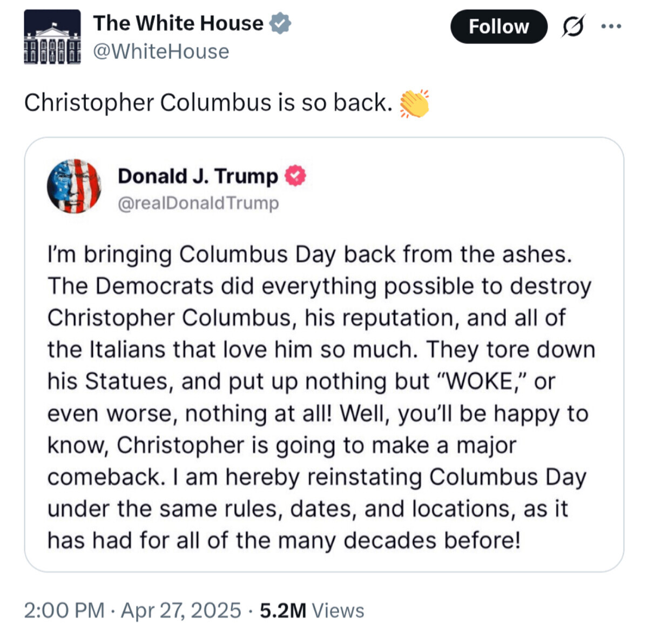The height and width of the screenshot is (644, 648).
Task: Click the gray verified badge beside The White House
Action: tap(280, 23)
